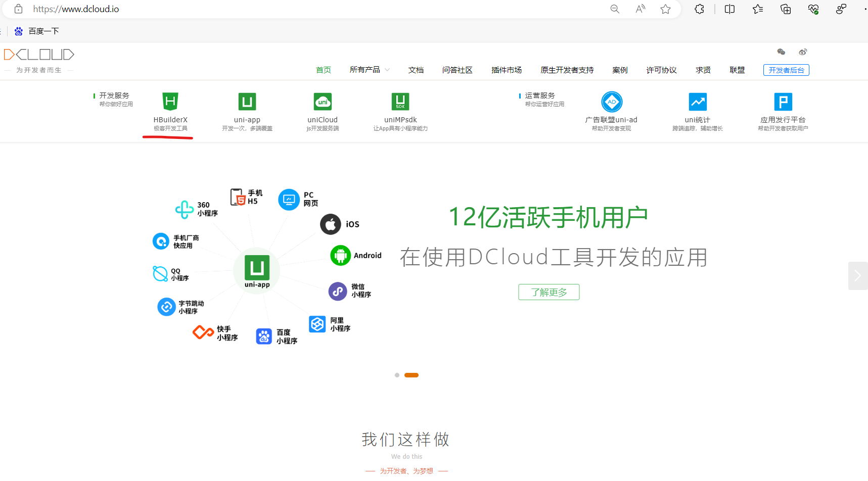Click the Read aloud icon in address bar
Image resolution: width=868 pixels, height=481 pixels.
[x=641, y=9]
